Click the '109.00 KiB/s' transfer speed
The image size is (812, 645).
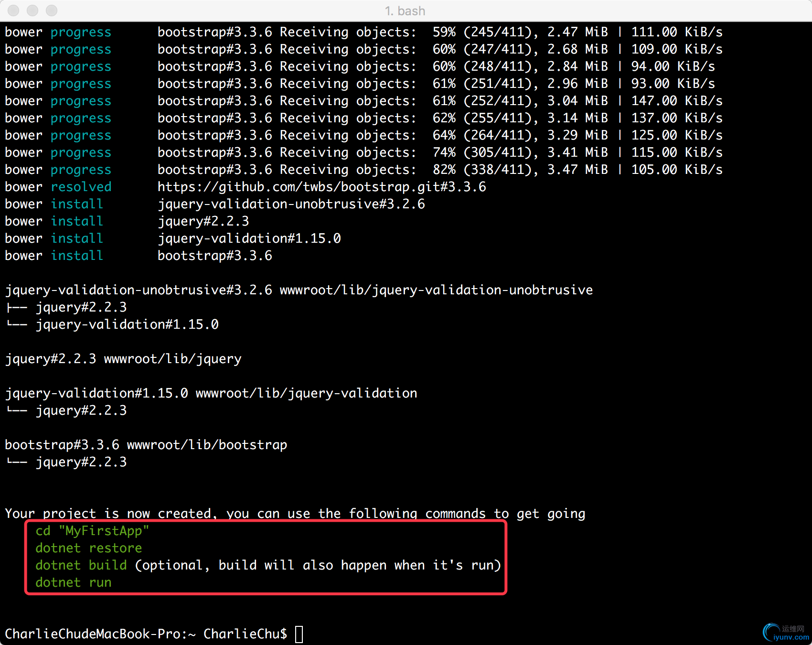pyautogui.click(x=677, y=49)
